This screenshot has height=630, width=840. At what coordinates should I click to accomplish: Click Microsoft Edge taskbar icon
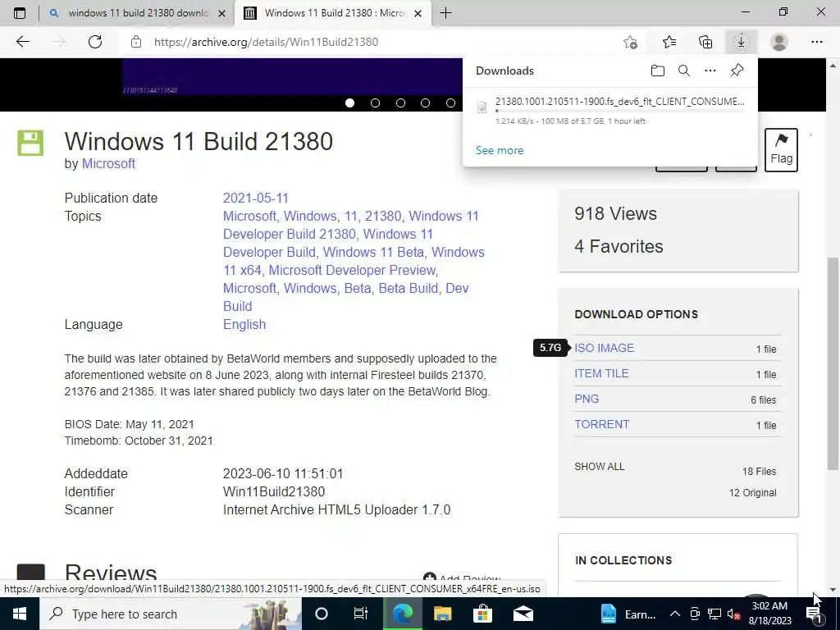(x=402, y=614)
